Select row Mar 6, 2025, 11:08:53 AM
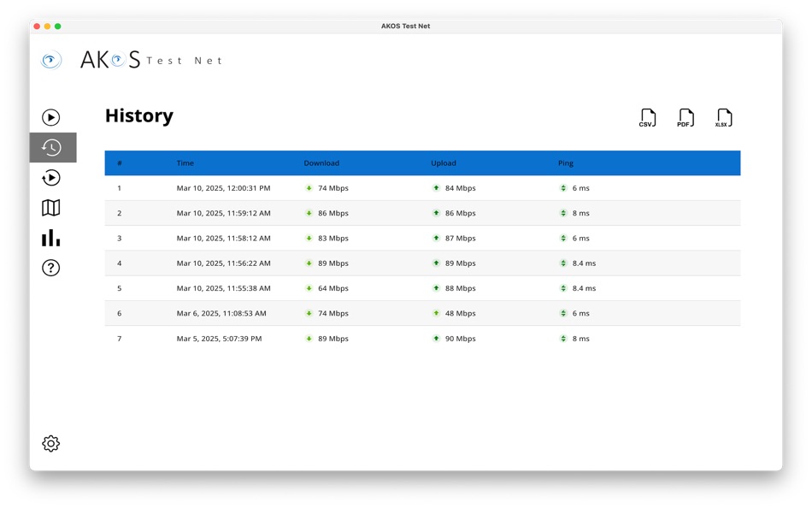812x508 pixels. tap(422, 313)
